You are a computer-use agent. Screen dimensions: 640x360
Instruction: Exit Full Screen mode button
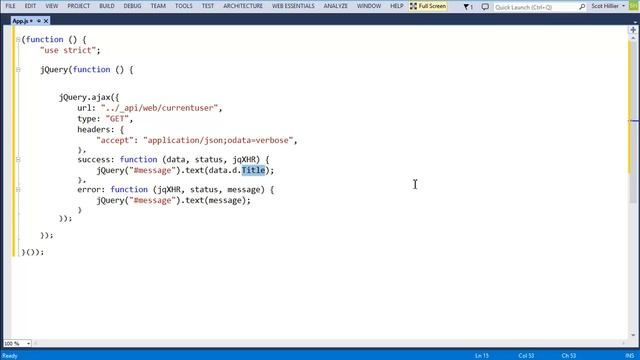pos(428,6)
